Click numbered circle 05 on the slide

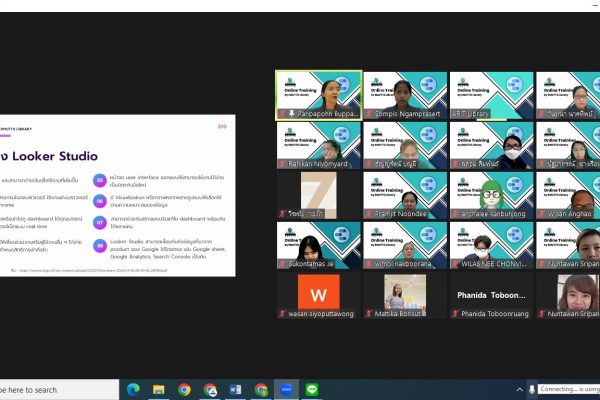pyautogui.click(x=99, y=180)
